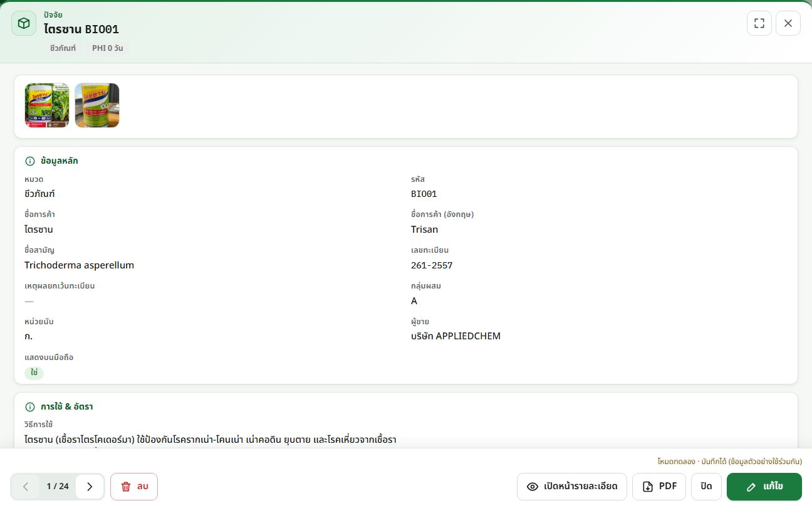Click the ชีวภัณฑ์ tag in the header
This screenshot has width=812, height=508.
click(x=63, y=48)
